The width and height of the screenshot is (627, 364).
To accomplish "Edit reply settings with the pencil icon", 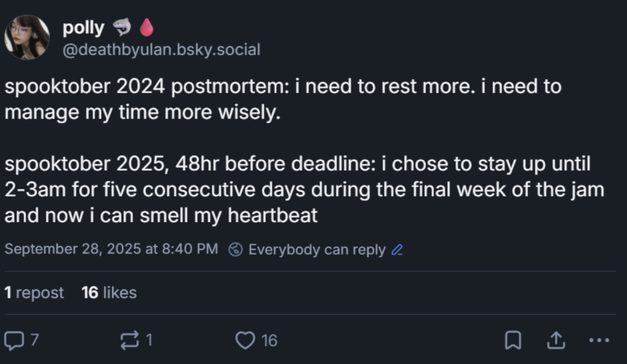I will 397,250.
